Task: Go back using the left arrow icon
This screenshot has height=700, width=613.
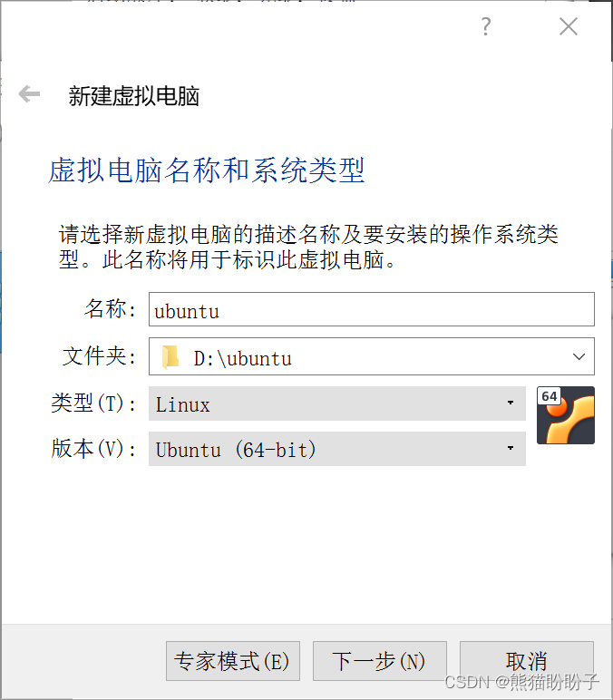Action: [x=29, y=94]
